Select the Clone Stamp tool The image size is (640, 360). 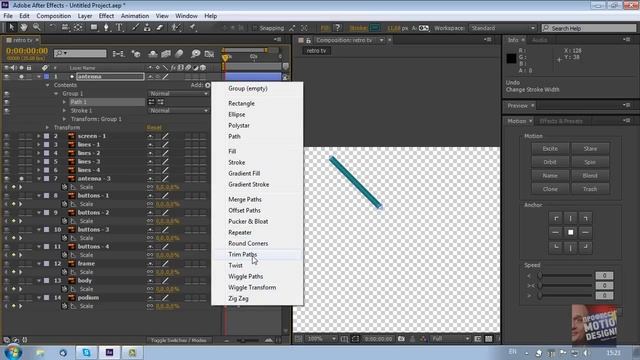click(147, 27)
